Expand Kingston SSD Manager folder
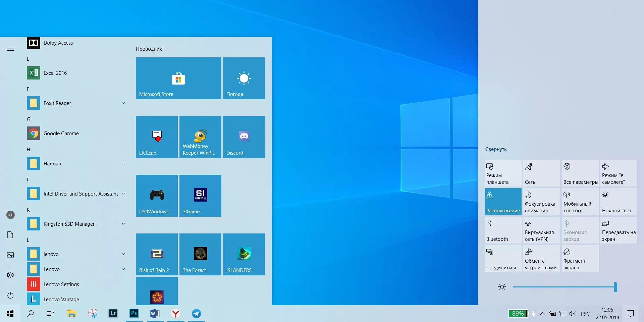Screen dimensions: 644x322 click(123, 224)
